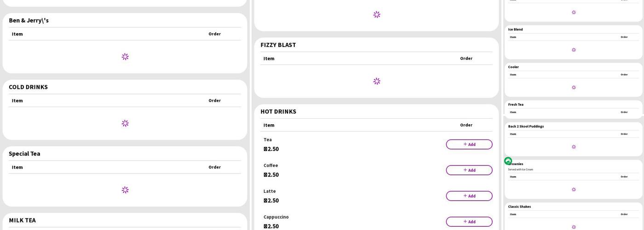Click the COLD DRINKS loading spinner
Viewport: 644px width, 230px height.
(125, 123)
